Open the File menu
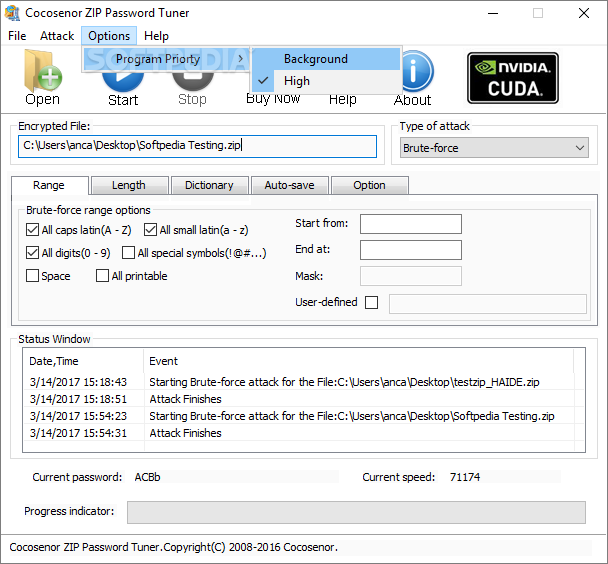The image size is (608, 564). point(17,36)
